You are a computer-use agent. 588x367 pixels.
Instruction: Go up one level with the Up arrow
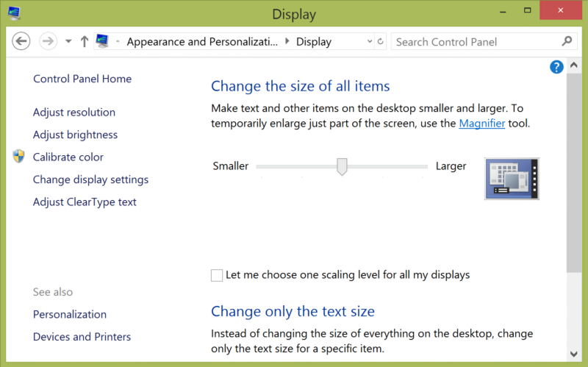(x=84, y=42)
